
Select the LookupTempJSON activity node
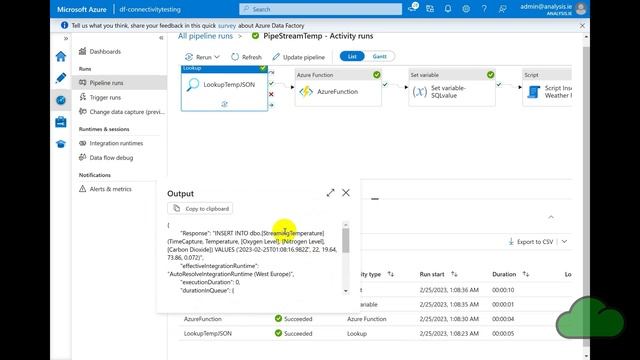click(224, 88)
